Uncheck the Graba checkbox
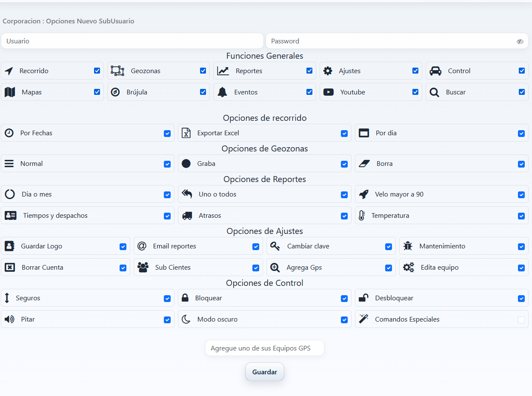 pyautogui.click(x=344, y=164)
